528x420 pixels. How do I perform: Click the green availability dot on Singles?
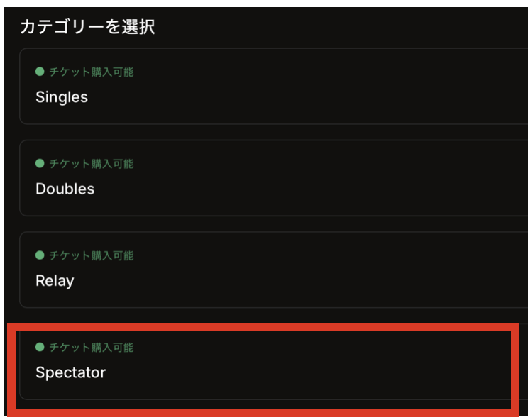40,72
